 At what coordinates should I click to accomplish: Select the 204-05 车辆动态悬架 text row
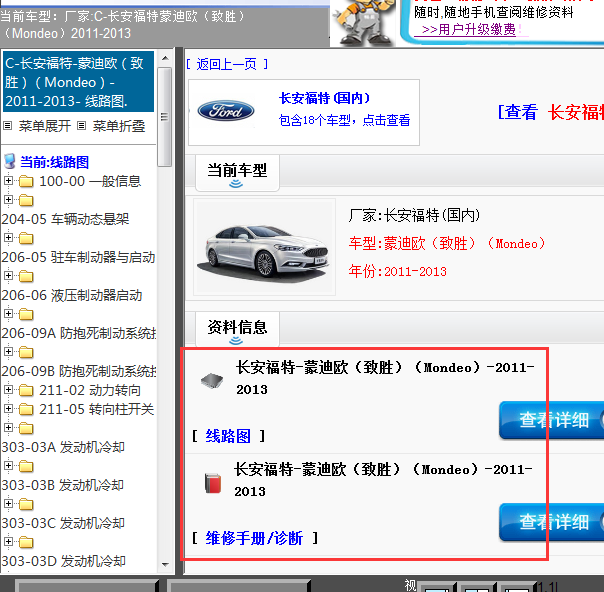point(65,219)
